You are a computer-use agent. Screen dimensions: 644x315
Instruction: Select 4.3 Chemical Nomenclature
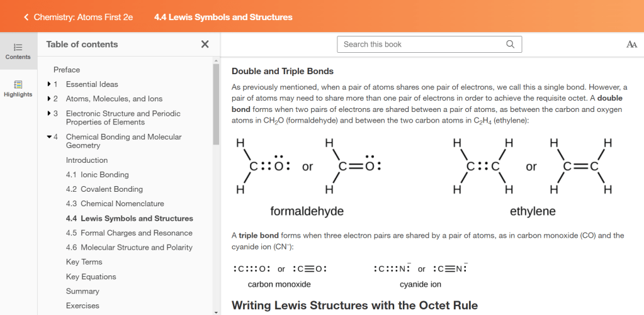click(115, 204)
